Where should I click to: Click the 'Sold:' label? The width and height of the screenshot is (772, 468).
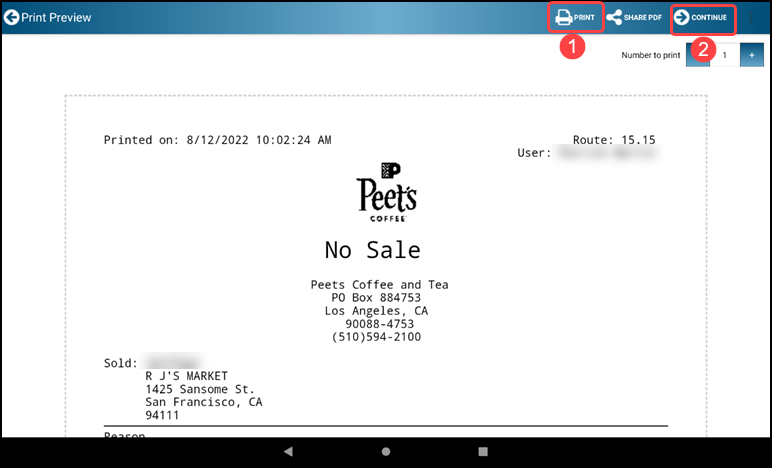[121, 363]
